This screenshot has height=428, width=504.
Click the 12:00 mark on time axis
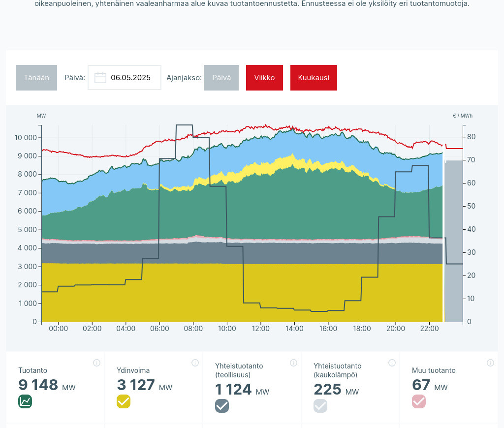pos(260,329)
